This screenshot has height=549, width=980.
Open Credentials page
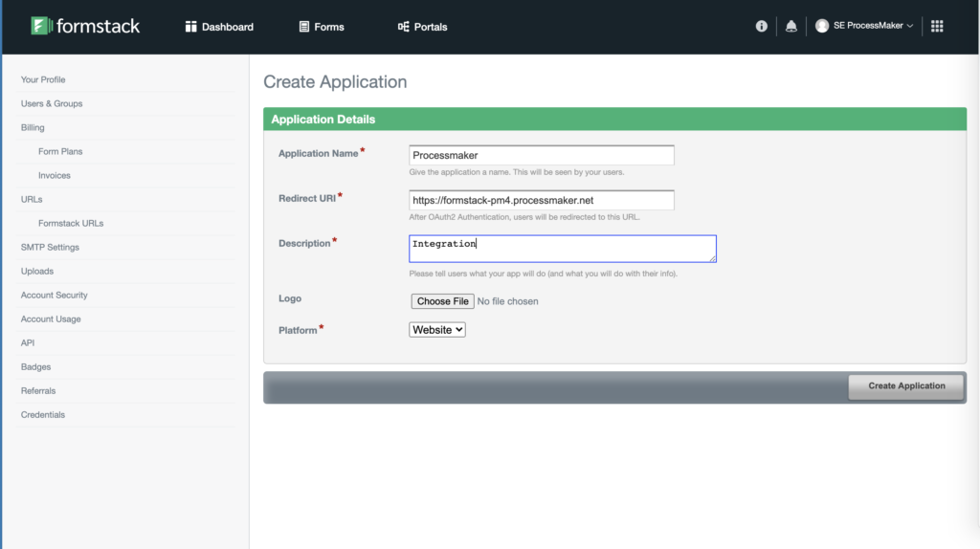[42, 415]
